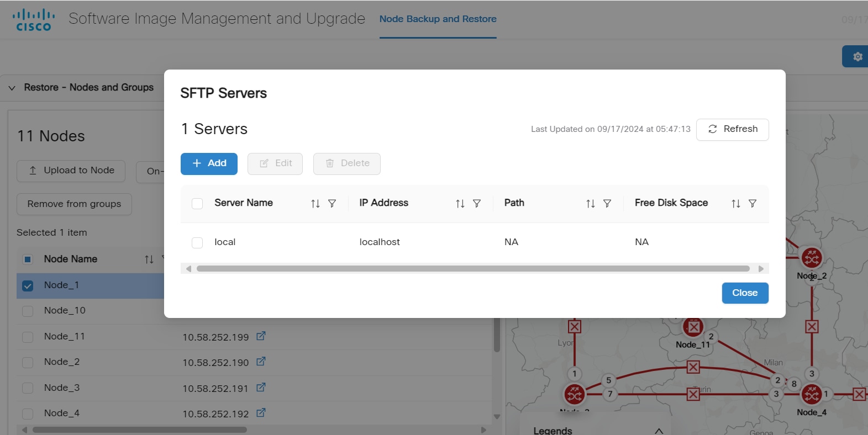Click Node_3 row name
868x435 pixels.
[62, 388]
